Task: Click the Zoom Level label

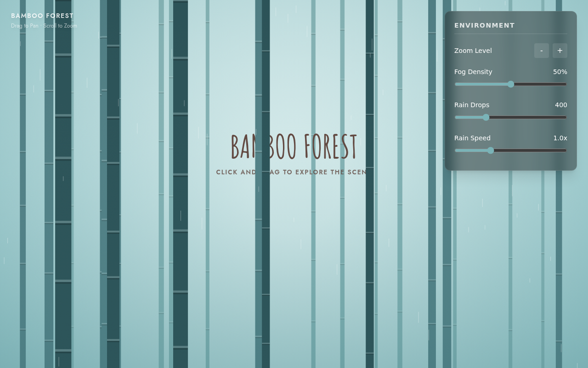Action: [473, 51]
